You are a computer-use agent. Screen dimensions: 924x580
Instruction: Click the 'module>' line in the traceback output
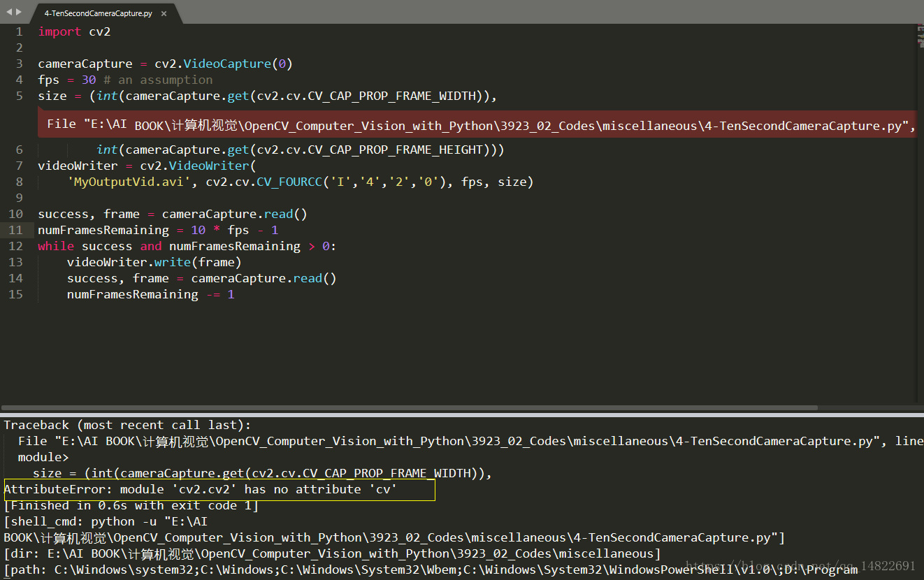click(x=43, y=457)
